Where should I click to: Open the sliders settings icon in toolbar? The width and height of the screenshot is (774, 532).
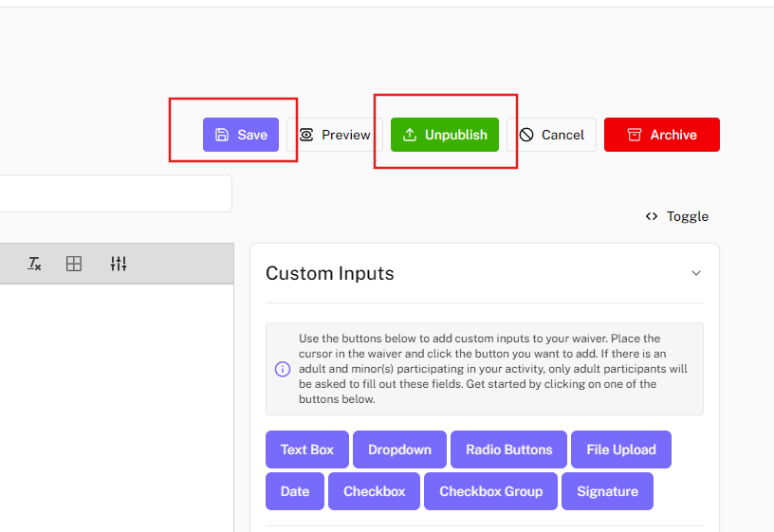coord(119,264)
